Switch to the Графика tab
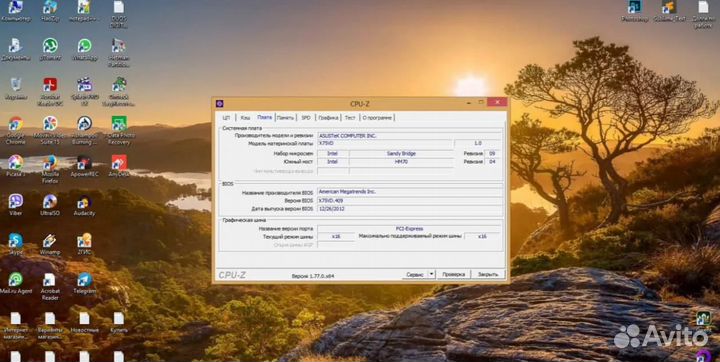 [x=328, y=118]
